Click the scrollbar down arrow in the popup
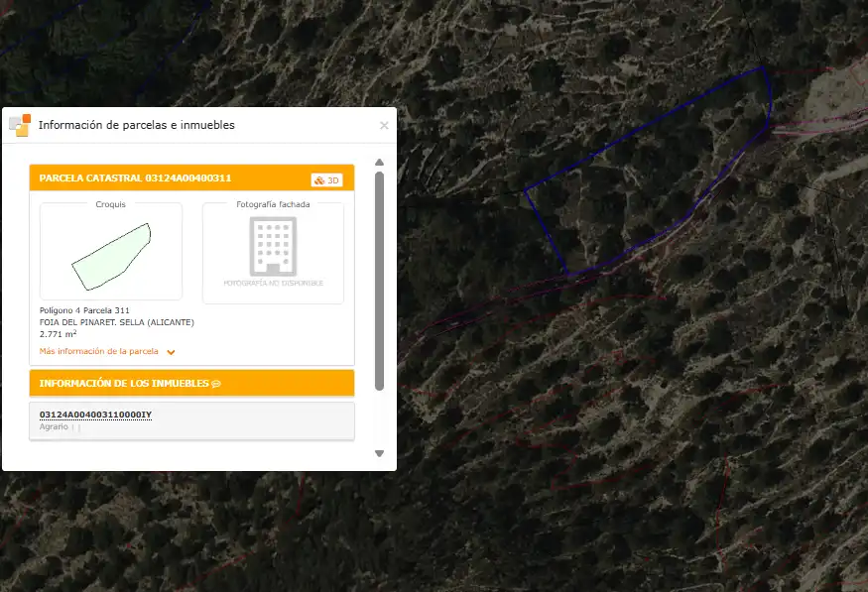The image size is (868, 592). pos(379,453)
